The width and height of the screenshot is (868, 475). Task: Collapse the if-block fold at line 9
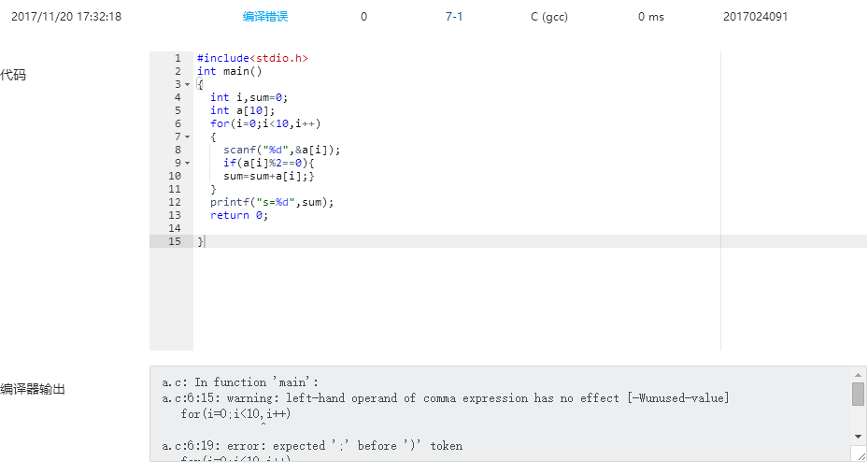187,163
